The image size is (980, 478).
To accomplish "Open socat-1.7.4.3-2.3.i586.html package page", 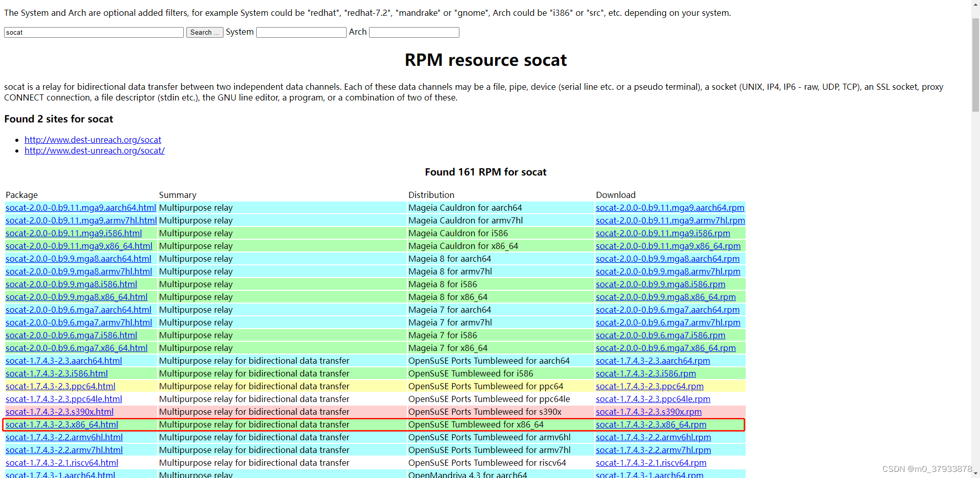I will (57, 373).
